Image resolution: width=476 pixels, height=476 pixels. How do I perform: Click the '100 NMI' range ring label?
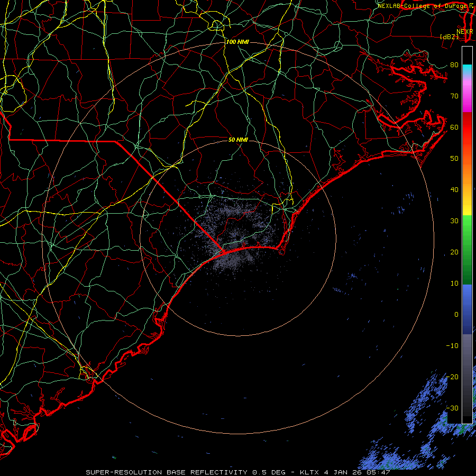point(237,42)
